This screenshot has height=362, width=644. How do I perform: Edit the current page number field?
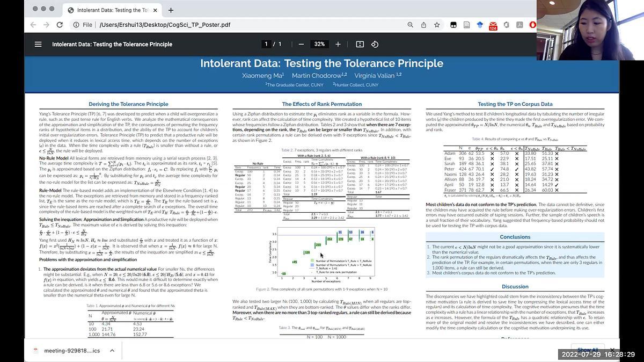pos(266,44)
